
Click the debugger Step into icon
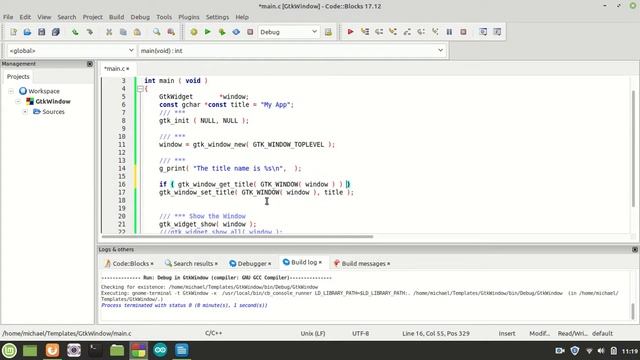[393, 32]
